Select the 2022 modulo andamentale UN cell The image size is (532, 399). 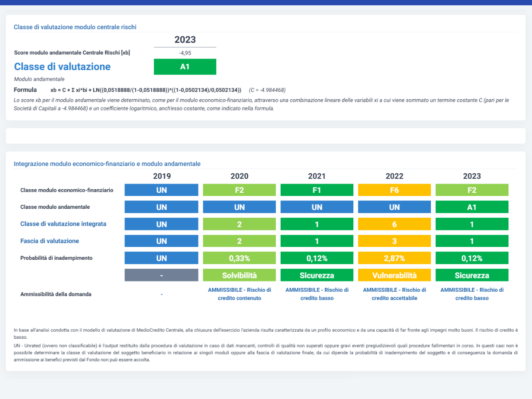click(395, 207)
